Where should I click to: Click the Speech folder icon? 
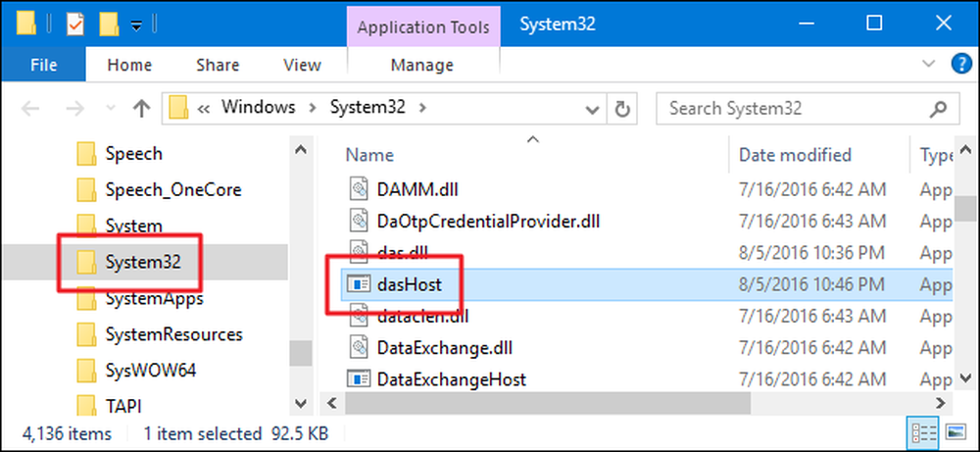(86, 153)
